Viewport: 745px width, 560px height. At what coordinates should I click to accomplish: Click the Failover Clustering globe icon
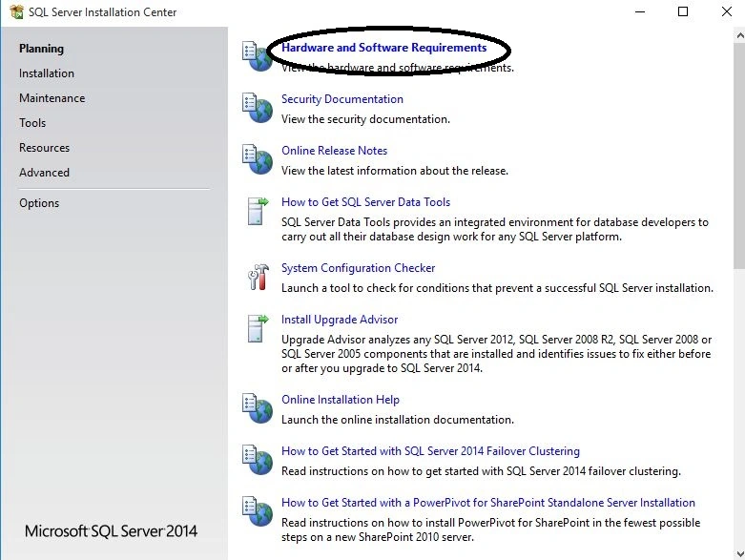[x=258, y=460]
